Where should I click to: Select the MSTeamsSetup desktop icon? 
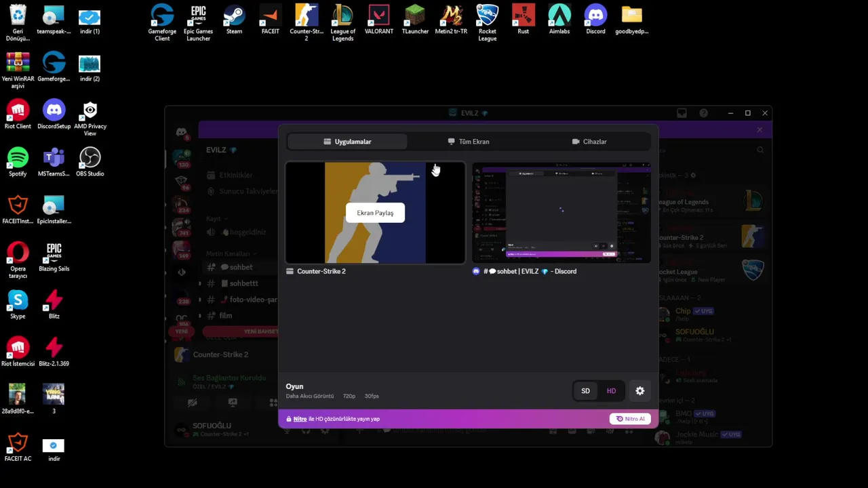click(54, 162)
